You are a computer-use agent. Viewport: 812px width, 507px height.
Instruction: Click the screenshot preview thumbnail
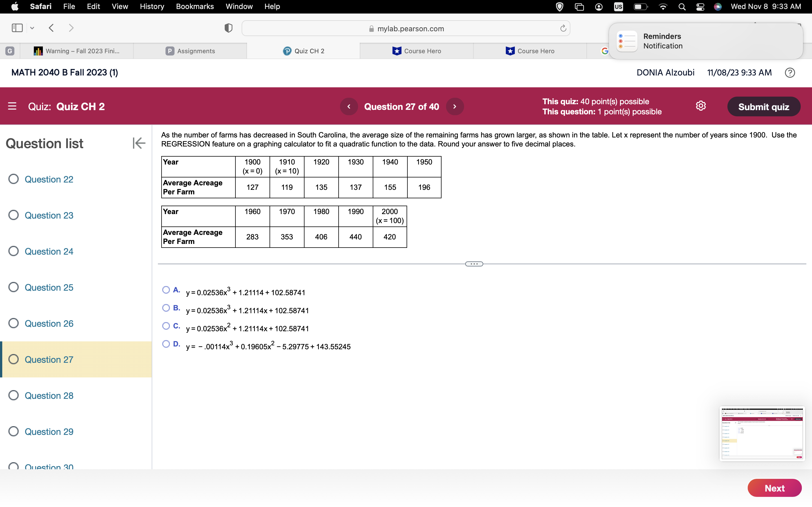[x=762, y=433]
